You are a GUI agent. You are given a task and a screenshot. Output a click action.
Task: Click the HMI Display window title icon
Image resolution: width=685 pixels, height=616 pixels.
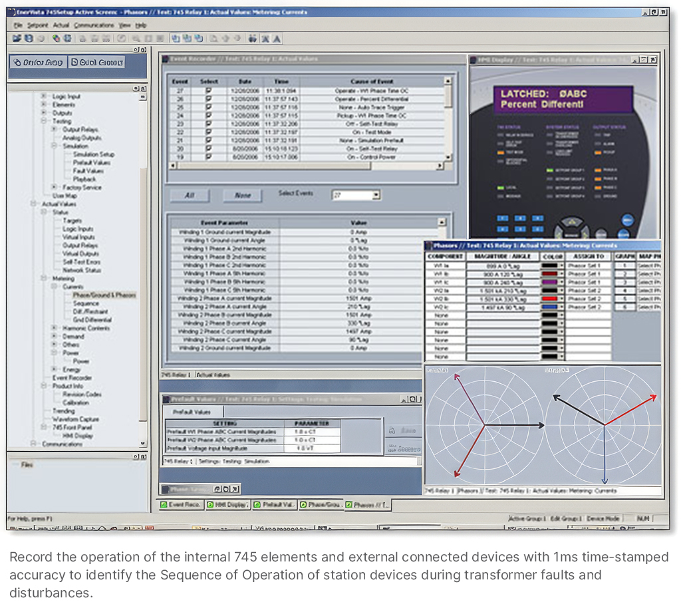click(x=474, y=59)
